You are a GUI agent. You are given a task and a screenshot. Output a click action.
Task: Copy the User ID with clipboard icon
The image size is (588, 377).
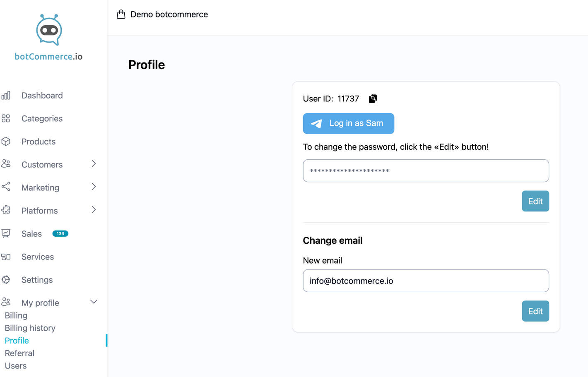pyautogui.click(x=373, y=98)
